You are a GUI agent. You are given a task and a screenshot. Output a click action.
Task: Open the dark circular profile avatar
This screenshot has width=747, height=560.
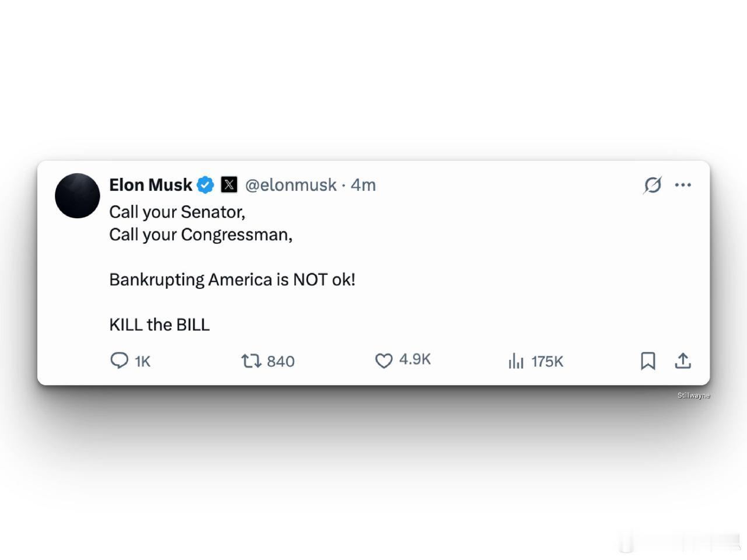[78, 196]
